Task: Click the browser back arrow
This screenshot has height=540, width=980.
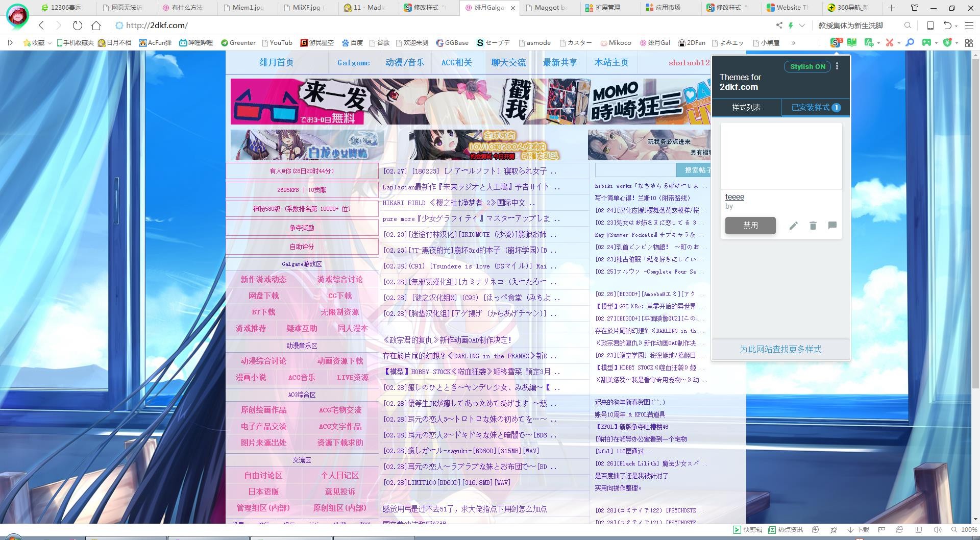Action: [41, 26]
